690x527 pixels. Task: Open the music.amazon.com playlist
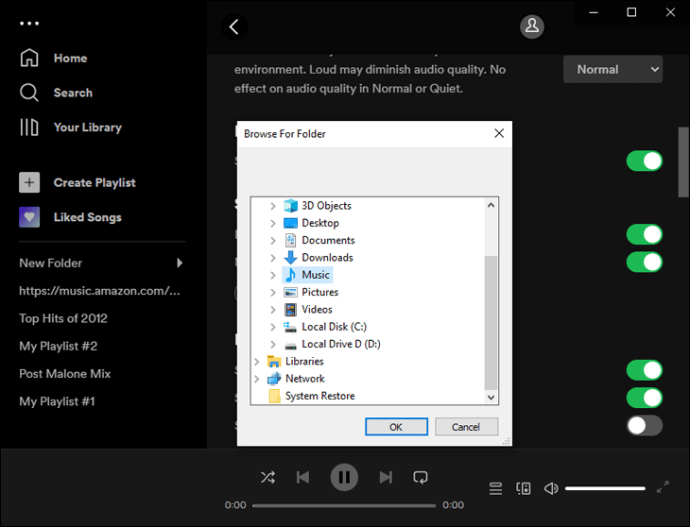[x=100, y=291]
